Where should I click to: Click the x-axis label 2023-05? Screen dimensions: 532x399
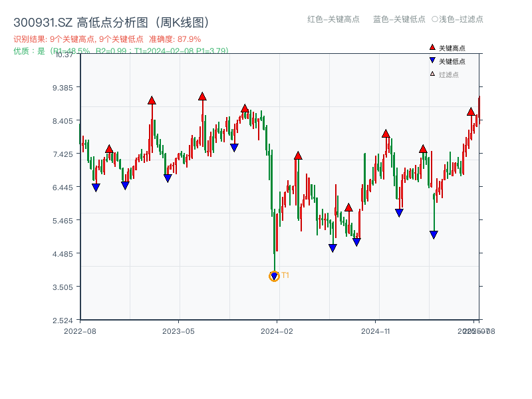[178, 331]
